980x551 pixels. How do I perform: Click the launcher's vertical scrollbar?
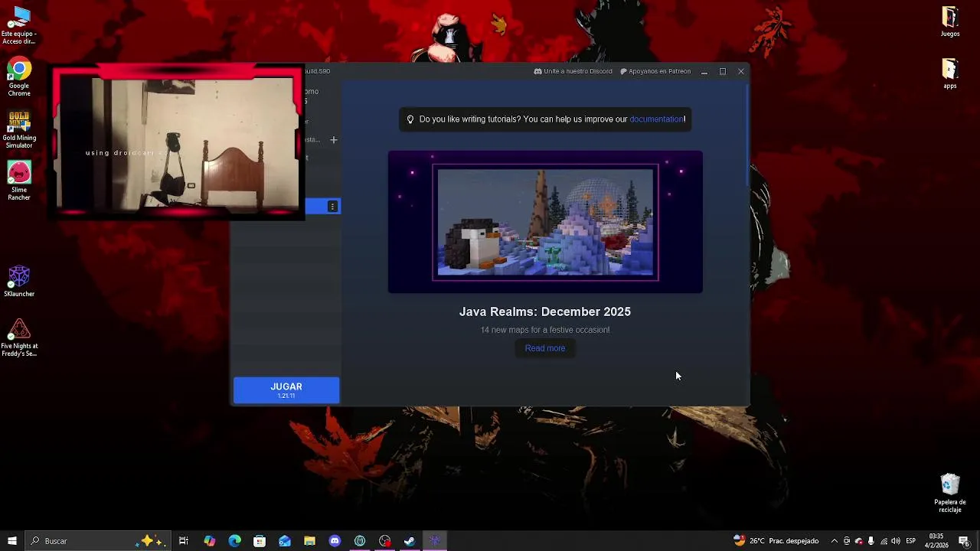(748, 134)
